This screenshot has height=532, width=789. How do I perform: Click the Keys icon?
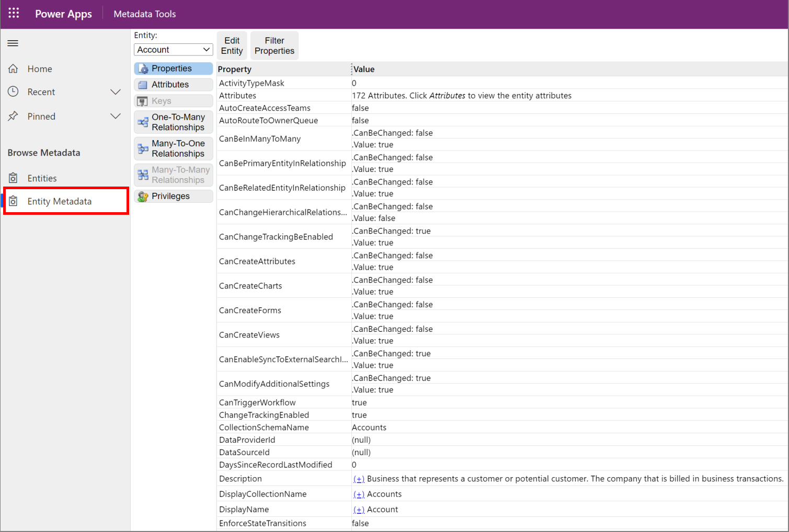(x=143, y=100)
